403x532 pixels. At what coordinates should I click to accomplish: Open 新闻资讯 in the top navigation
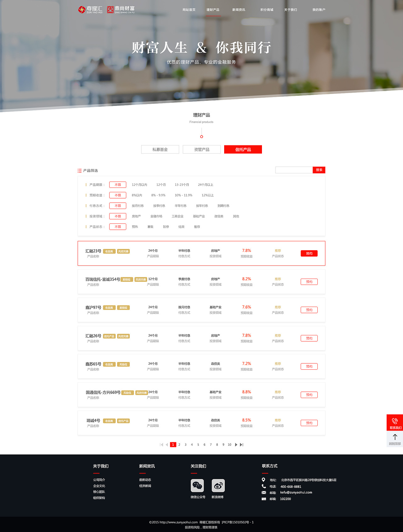(239, 10)
